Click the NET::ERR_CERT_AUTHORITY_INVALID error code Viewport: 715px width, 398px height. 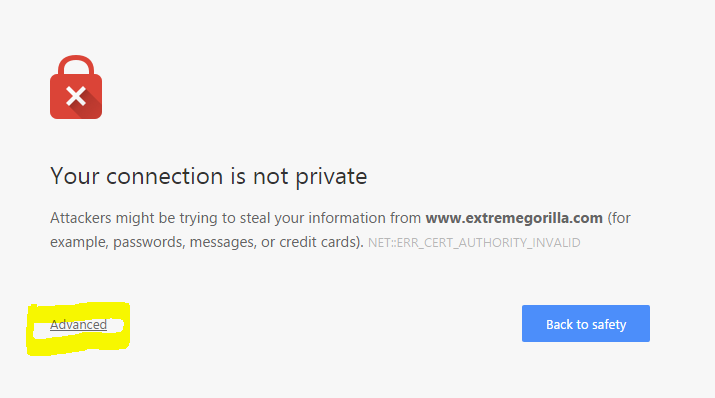click(x=474, y=243)
